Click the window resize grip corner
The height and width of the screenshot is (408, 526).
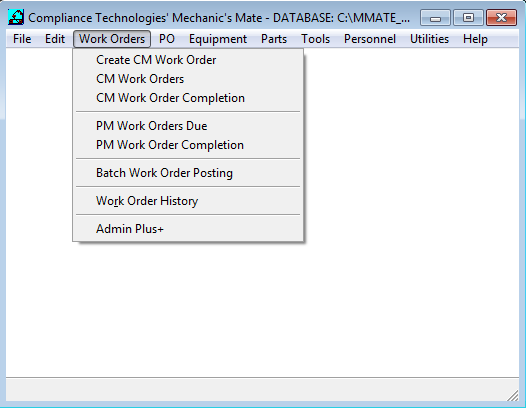[513, 396]
